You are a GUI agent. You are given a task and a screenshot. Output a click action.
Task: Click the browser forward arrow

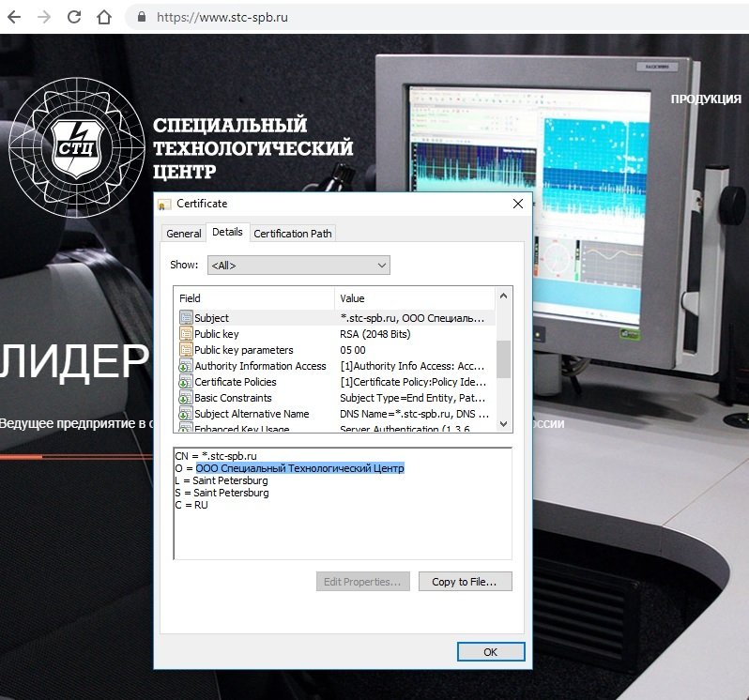(x=44, y=17)
